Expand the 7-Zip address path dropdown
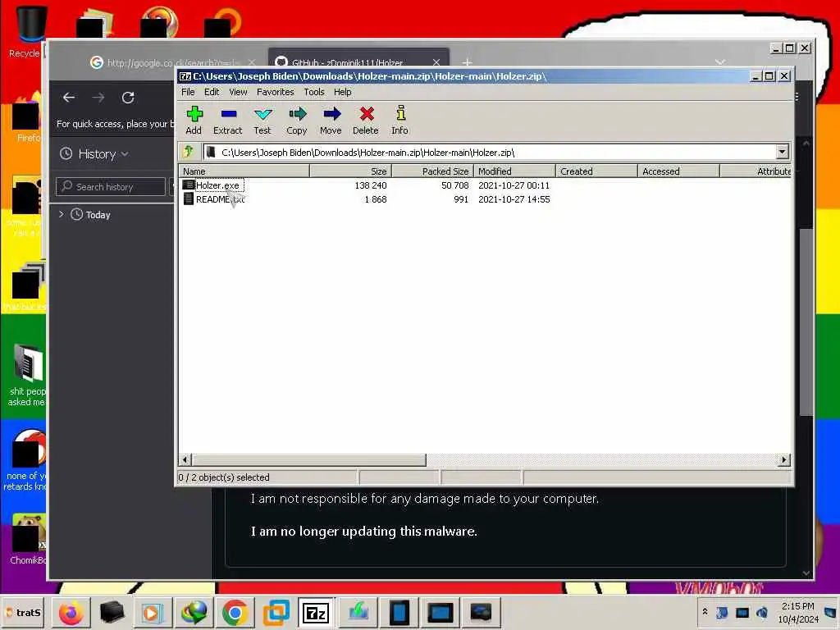Screen dimensions: 840x630 (x=782, y=152)
